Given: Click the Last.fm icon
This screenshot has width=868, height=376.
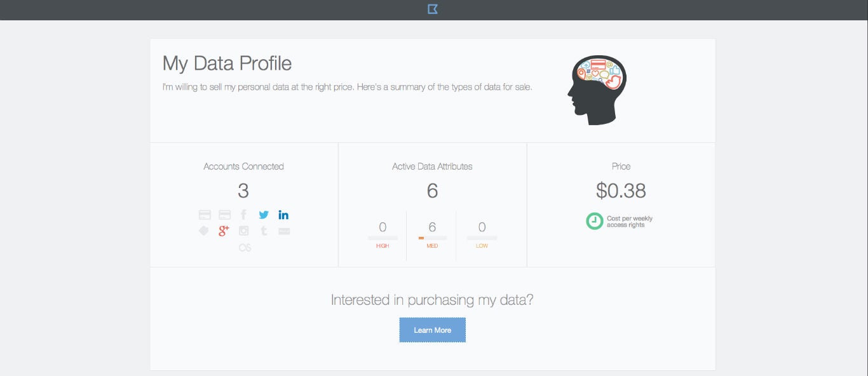Looking at the screenshot, I should pyautogui.click(x=245, y=248).
